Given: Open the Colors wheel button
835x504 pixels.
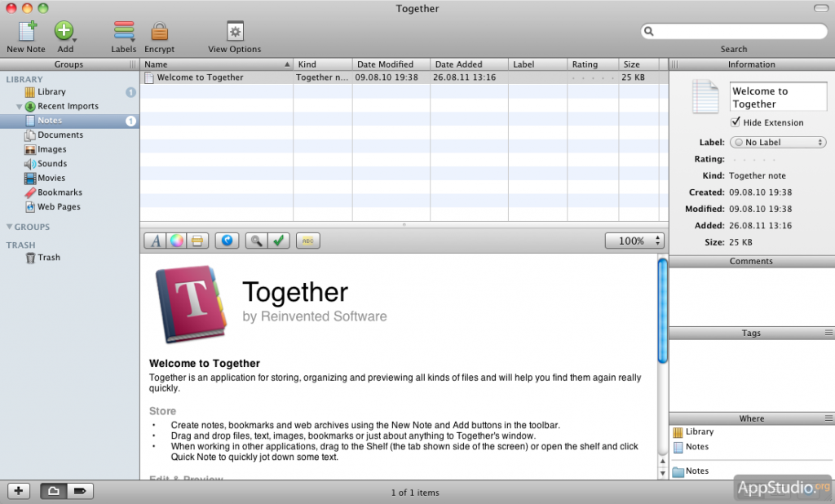Looking at the screenshot, I should 176,241.
